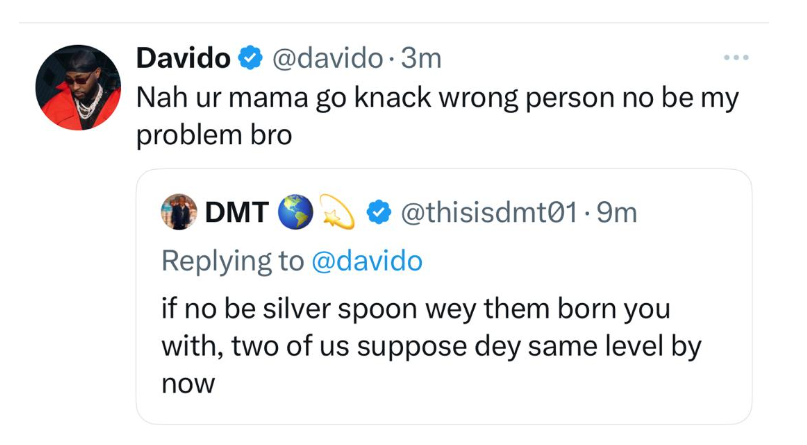Click the word 'now' ending the quoted tweet
807x445 pixels.
click(x=188, y=383)
